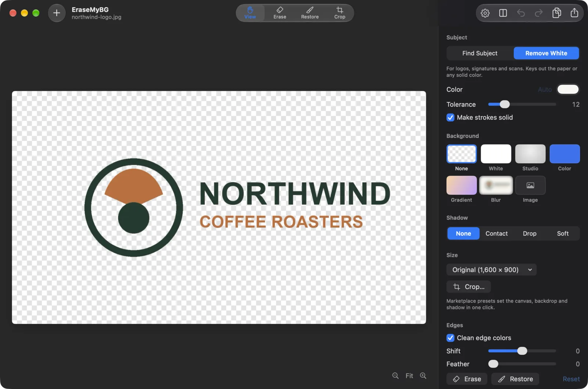Switch to Find Subject mode
588x389 pixels.
(x=480, y=53)
